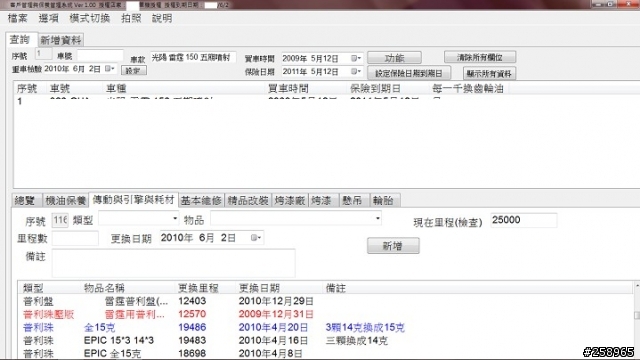The width and height of the screenshot is (640, 360).
Task: Click the 清除所有欄位 button
Action: point(480,57)
